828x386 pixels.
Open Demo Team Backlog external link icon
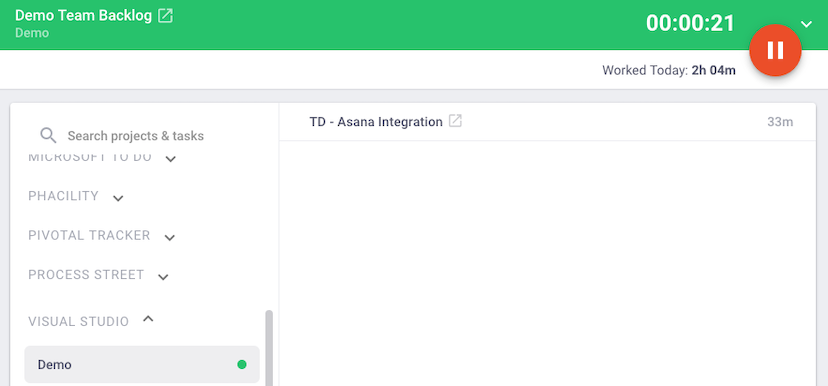(166, 16)
